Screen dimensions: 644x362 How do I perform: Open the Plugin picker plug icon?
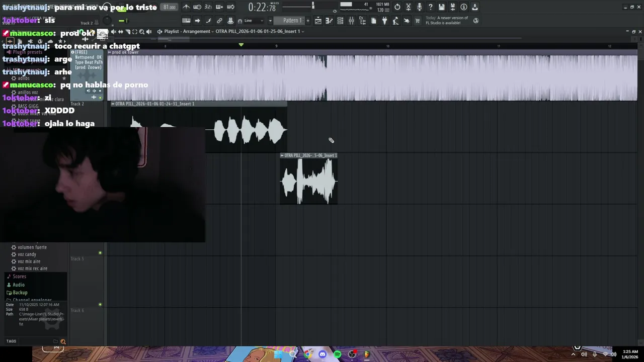click(384, 21)
